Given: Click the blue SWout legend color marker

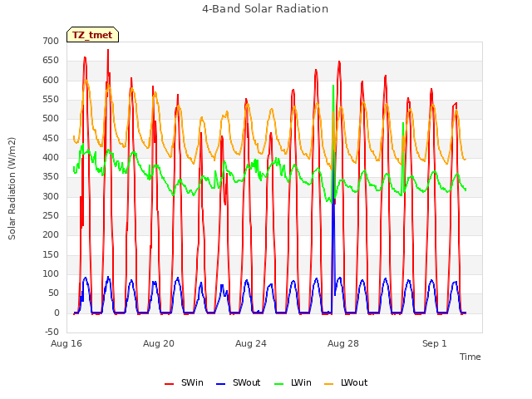Looking at the screenshot, I should pyautogui.click(x=220, y=384).
